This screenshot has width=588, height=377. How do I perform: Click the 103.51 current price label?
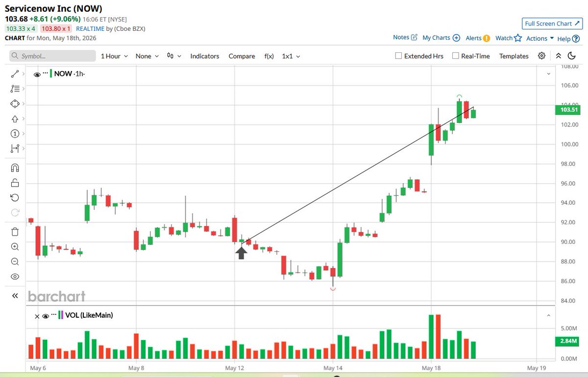567,110
